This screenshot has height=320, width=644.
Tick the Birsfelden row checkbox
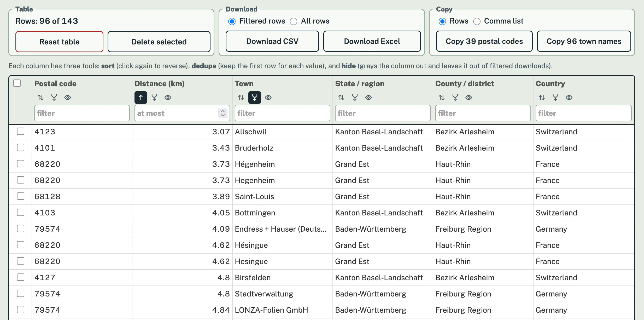point(21,277)
